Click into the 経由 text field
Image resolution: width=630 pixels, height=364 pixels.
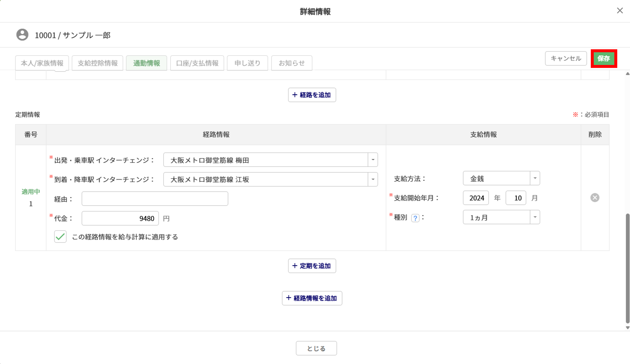155,199
